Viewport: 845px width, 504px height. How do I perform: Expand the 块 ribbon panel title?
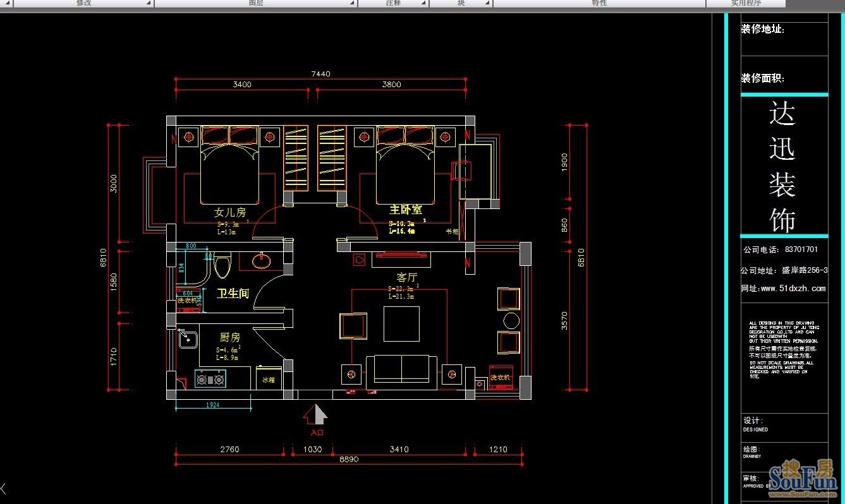pos(461,3)
